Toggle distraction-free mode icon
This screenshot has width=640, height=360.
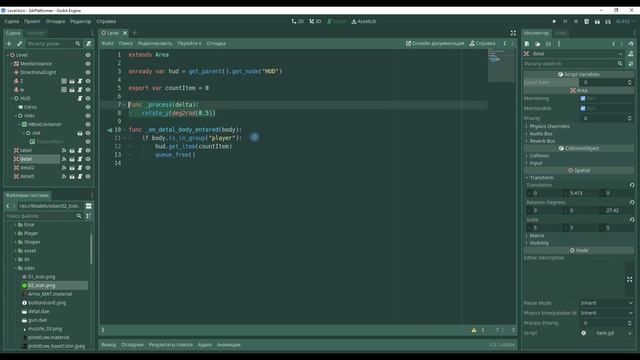[x=513, y=33]
